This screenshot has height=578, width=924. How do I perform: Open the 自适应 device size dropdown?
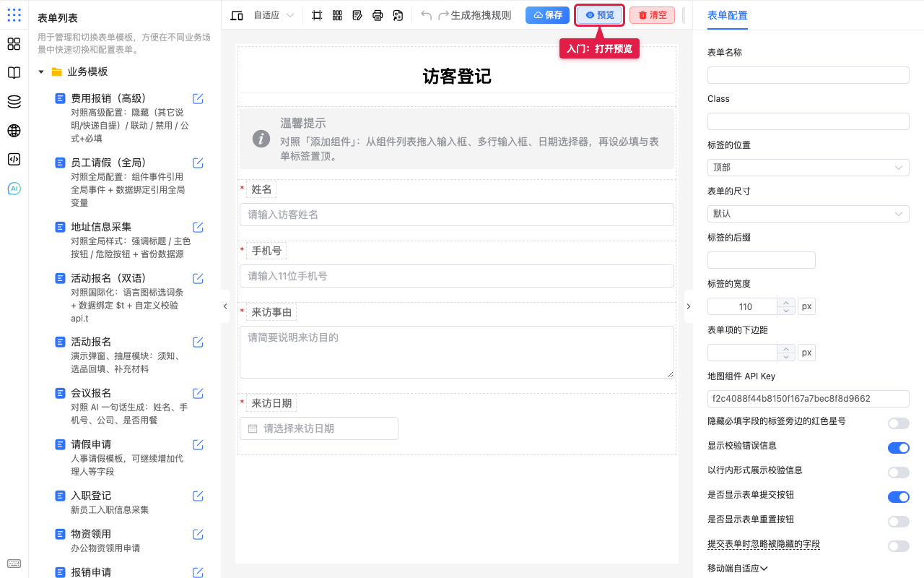274,15
